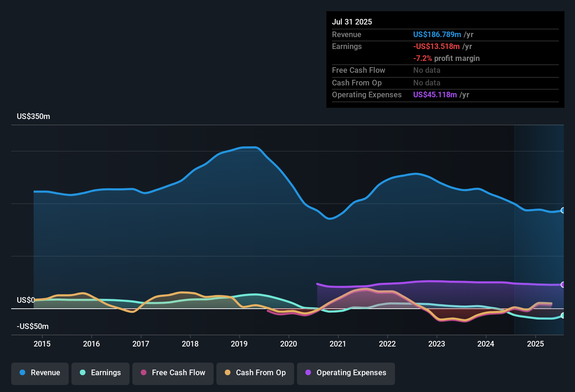Viewport: 575px width, 392px height.
Task: Click the Jul 31 2025 tooltip date header
Action: click(x=352, y=22)
